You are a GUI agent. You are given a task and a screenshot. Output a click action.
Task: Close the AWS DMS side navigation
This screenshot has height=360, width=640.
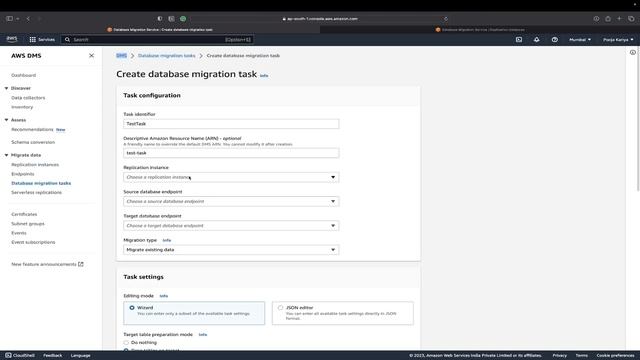coord(91,56)
